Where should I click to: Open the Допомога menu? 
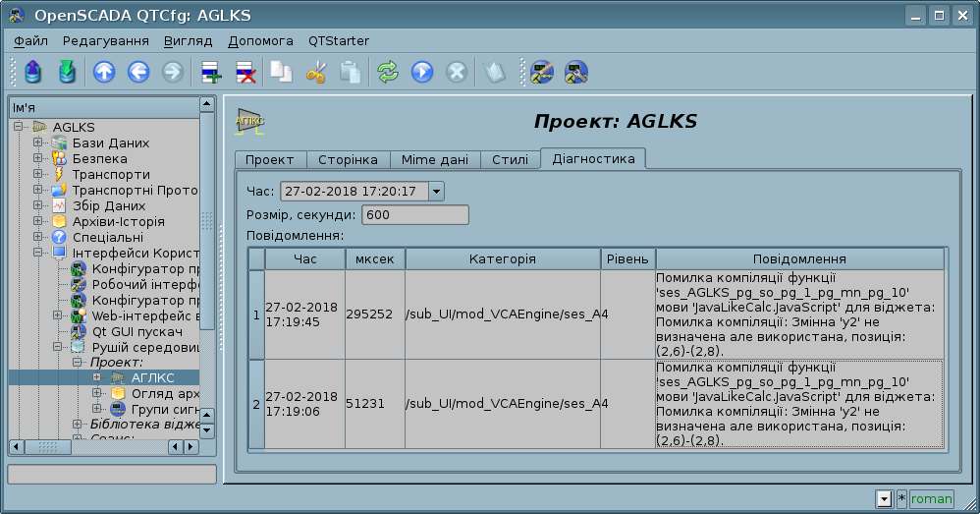point(260,40)
